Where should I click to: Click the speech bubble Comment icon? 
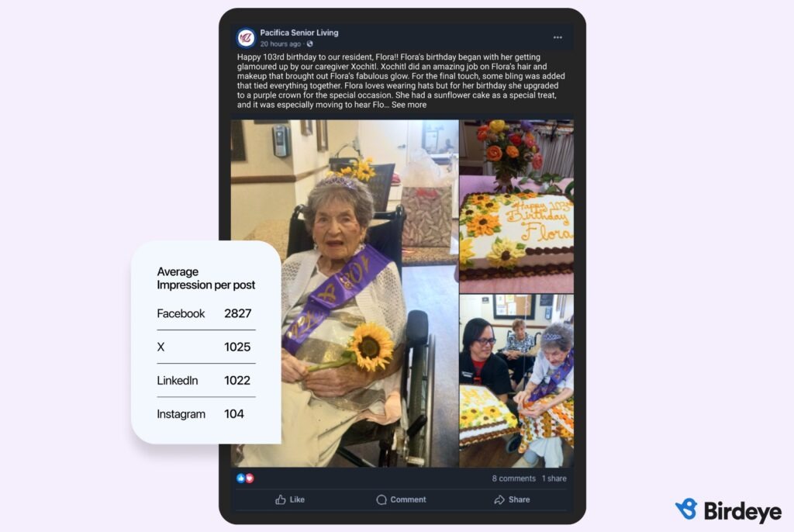point(381,499)
